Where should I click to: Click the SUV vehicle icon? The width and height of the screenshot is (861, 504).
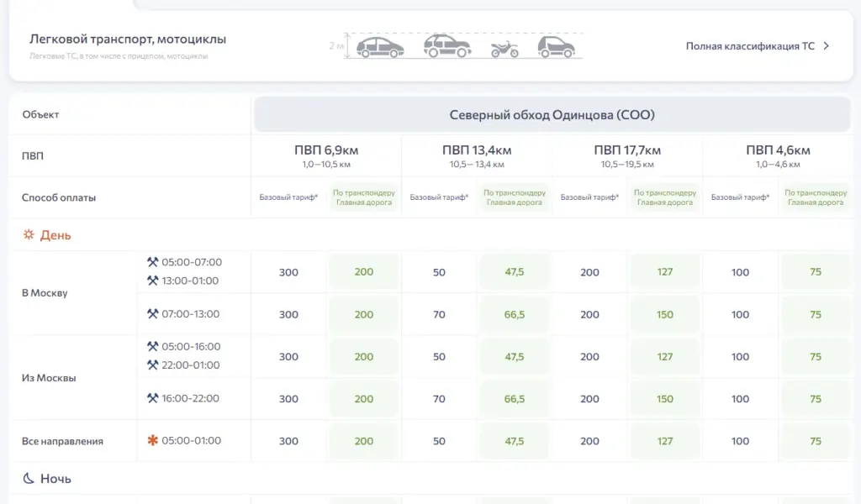pyautogui.click(x=447, y=46)
